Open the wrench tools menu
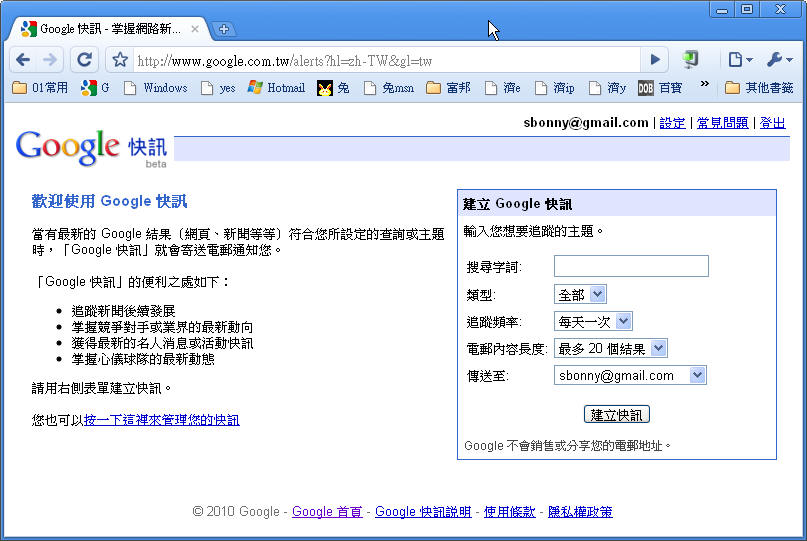Viewport: 807px width, 541px height. tap(779, 60)
